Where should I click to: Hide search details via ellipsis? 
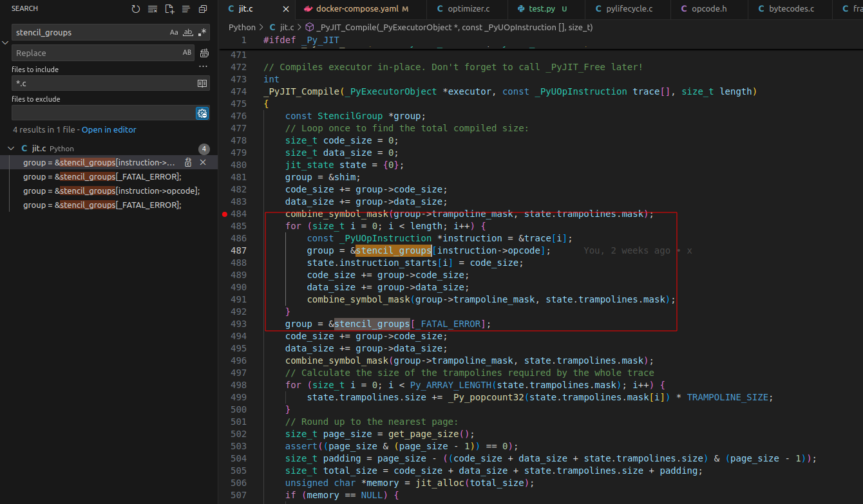[203, 66]
